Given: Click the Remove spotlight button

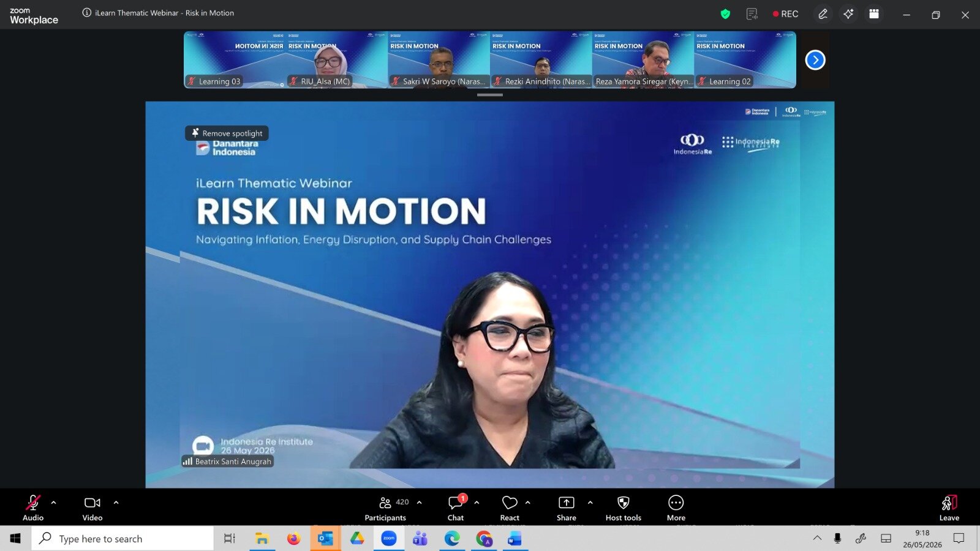Looking at the screenshot, I should (x=227, y=133).
